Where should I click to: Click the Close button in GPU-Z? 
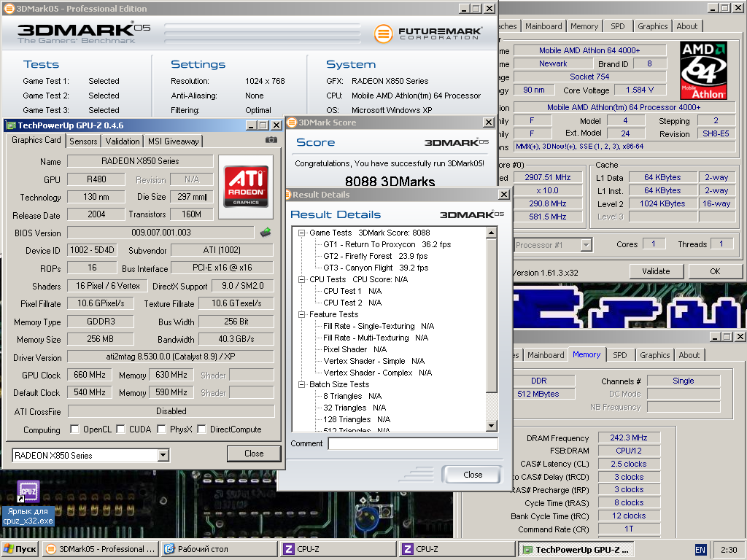click(x=254, y=454)
